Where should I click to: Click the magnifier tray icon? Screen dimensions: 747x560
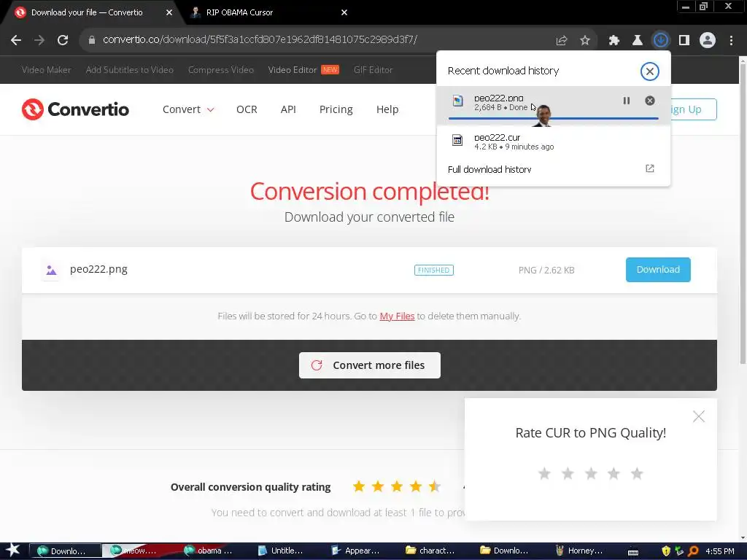click(x=693, y=551)
